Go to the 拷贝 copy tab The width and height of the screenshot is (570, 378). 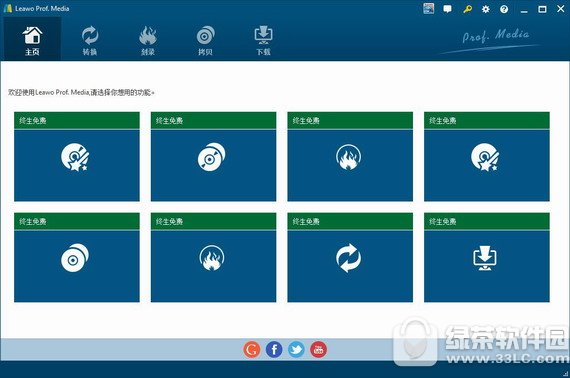pos(205,40)
